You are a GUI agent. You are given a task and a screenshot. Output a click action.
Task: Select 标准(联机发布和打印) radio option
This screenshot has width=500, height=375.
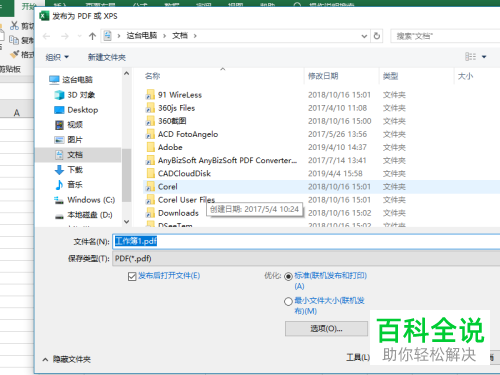pos(288,276)
